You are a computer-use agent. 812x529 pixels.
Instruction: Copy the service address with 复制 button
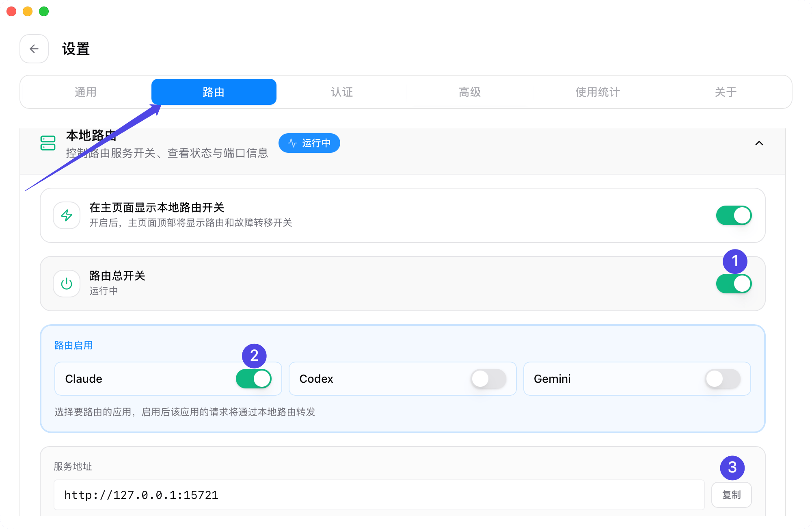pyautogui.click(x=732, y=495)
